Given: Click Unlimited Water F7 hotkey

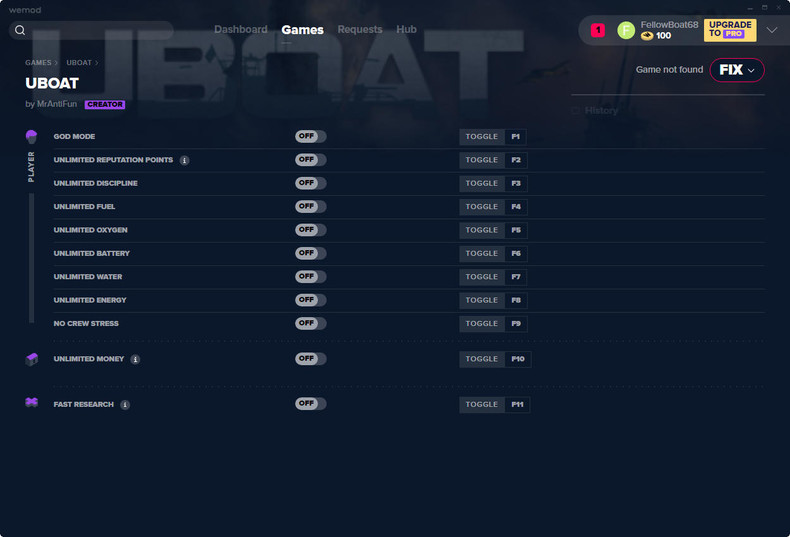Looking at the screenshot, I should [x=516, y=277].
